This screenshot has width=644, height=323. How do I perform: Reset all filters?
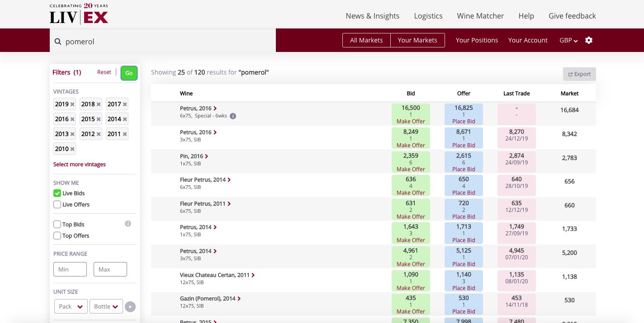pos(104,72)
